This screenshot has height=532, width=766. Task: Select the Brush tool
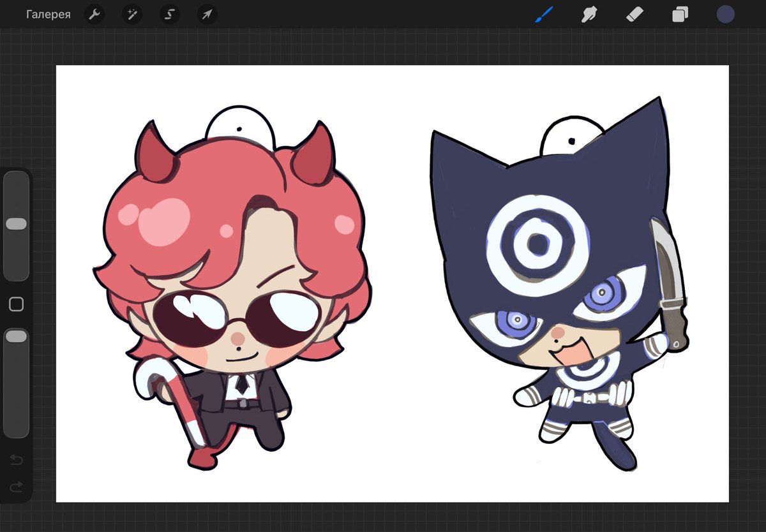544,14
